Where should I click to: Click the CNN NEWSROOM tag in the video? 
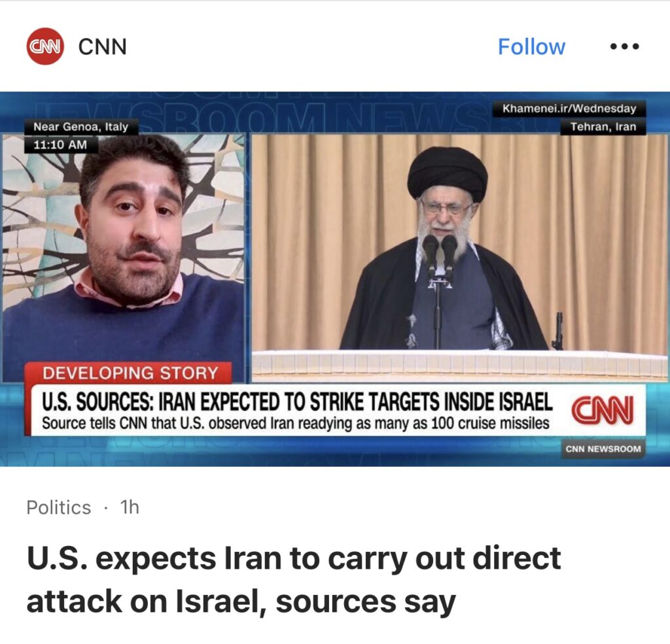603,449
